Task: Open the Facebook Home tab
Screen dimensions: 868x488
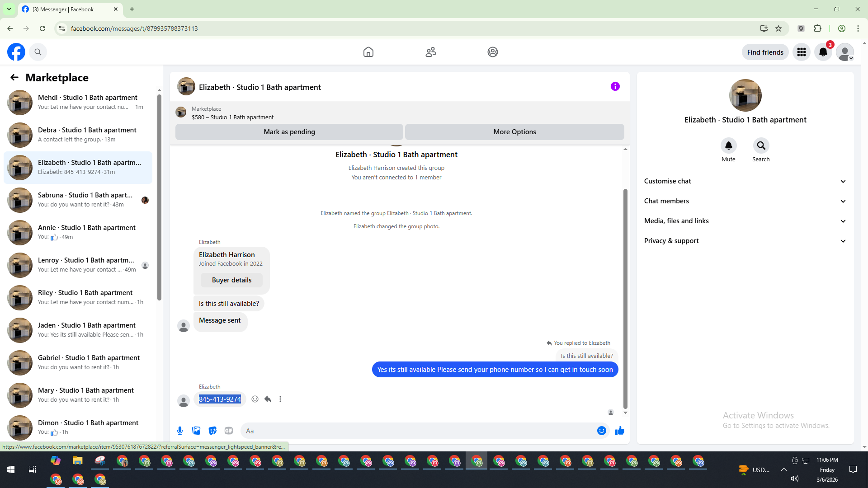Action: [x=368, y=52]
